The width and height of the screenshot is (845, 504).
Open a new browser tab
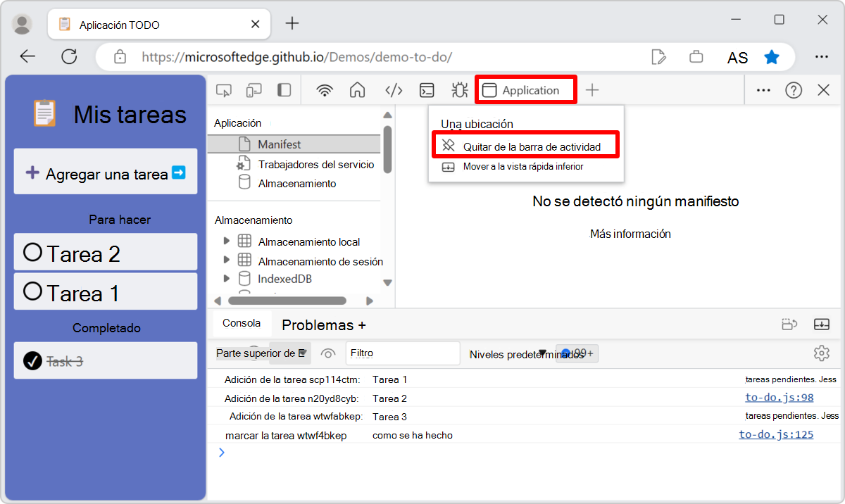tap(292, 23)
